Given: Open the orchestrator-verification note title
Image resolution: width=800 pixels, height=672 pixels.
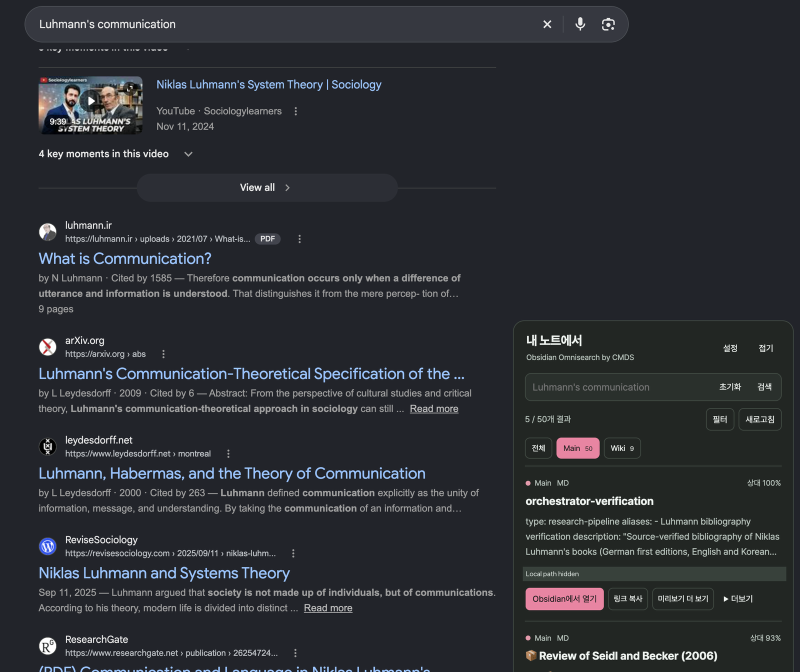Looking at the screenshot, I should point(589,501).
